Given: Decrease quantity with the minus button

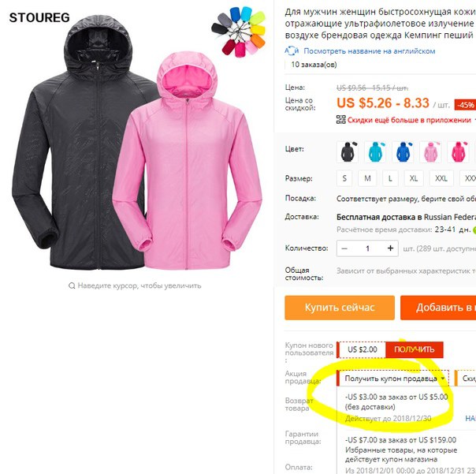Looking at the screenshot, I should tap(344, 248).
